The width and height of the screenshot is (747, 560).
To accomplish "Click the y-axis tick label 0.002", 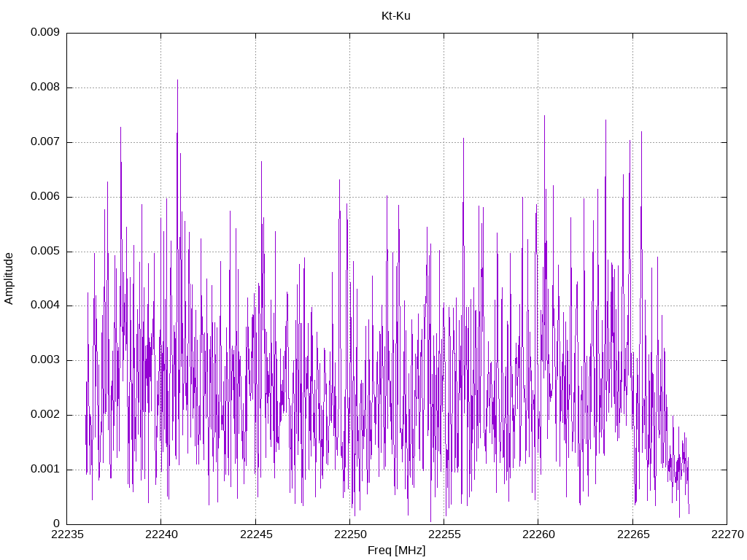I will pyautogui.click(x=45, y=414).
